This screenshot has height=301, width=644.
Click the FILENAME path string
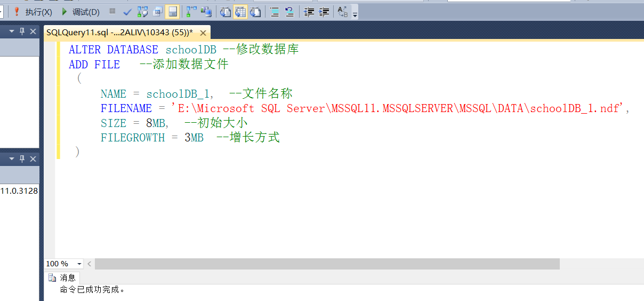pos(397,108)
